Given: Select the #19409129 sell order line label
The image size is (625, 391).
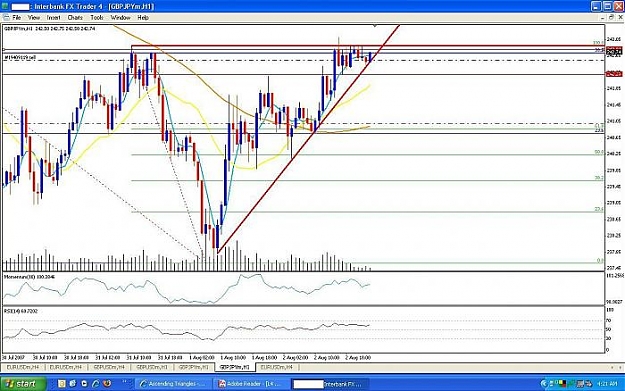Looking at the screenshot, I should [20, 58].
